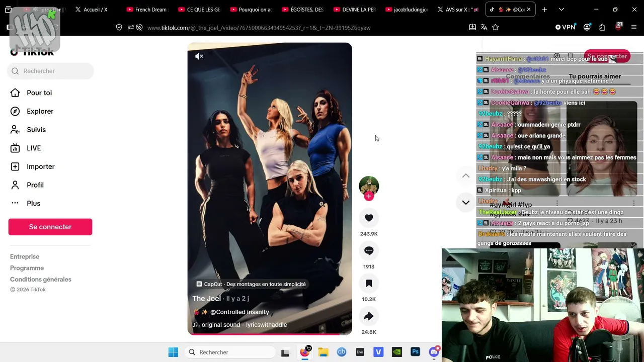Switch to the AVS sur X browser tab
This screenshot has width=644, height=362.
(457, 10)
